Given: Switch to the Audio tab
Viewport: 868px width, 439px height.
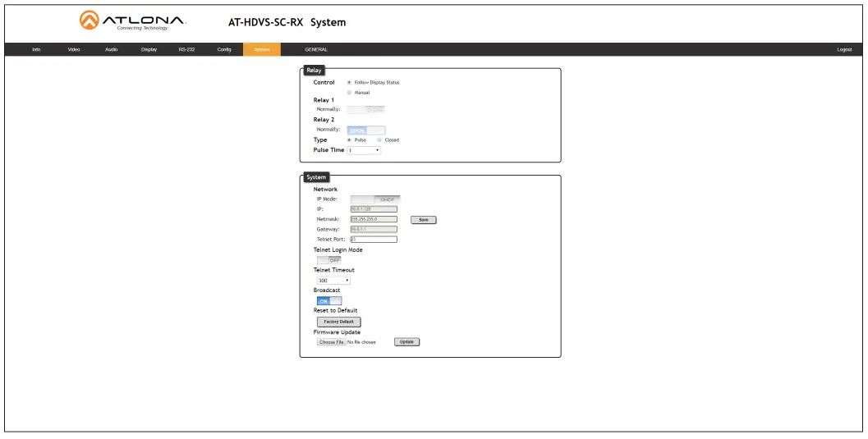Looking at the screenshot, I should [x=111, y=50].
